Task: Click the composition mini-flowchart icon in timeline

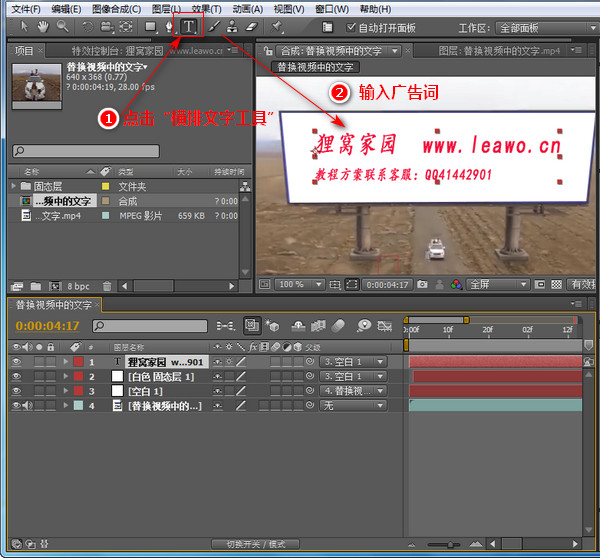Action: (x=226, y=326)
